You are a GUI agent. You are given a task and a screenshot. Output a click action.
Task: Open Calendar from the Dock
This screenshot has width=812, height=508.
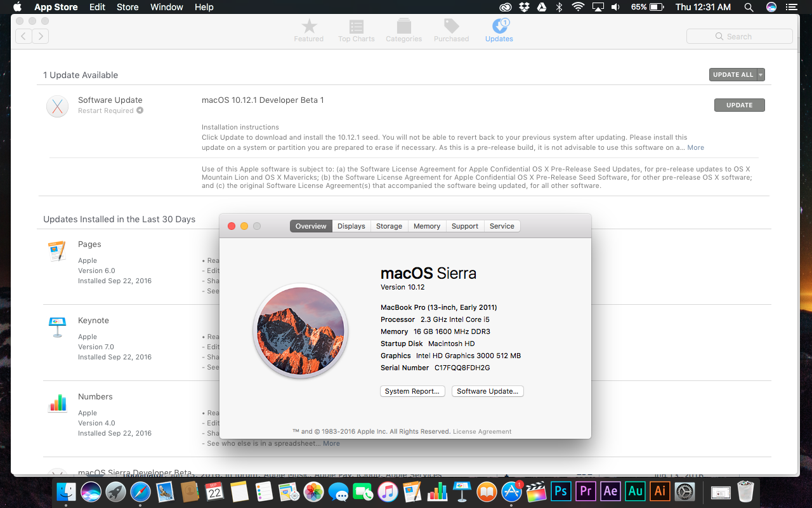[x=214, y=491]
